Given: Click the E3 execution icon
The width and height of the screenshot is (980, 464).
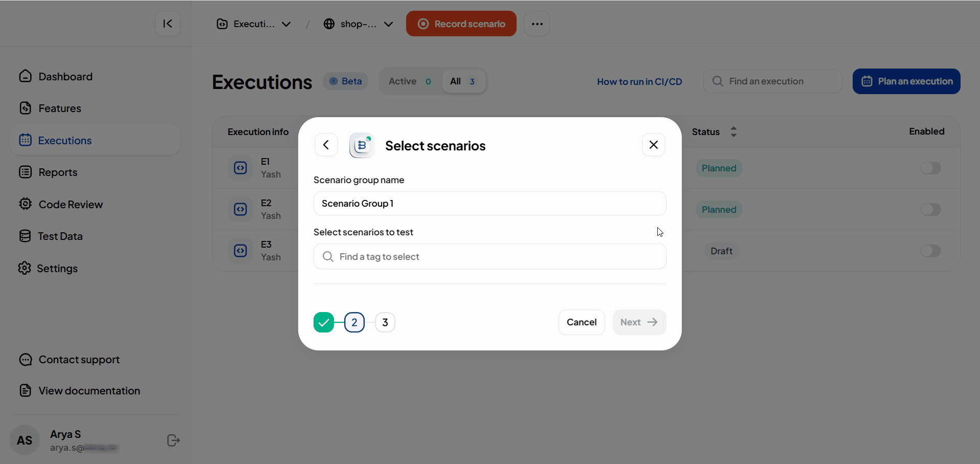Looking at the screenshot, I should (240, 251).
